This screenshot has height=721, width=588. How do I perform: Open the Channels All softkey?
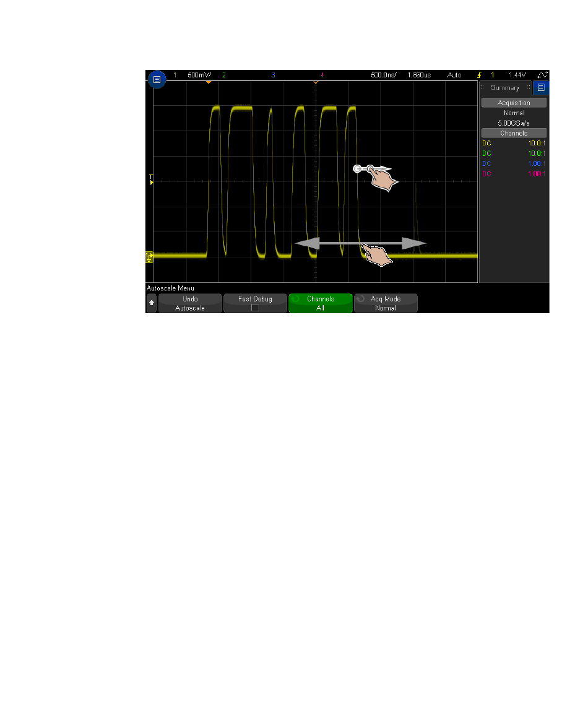click(321, 303)
